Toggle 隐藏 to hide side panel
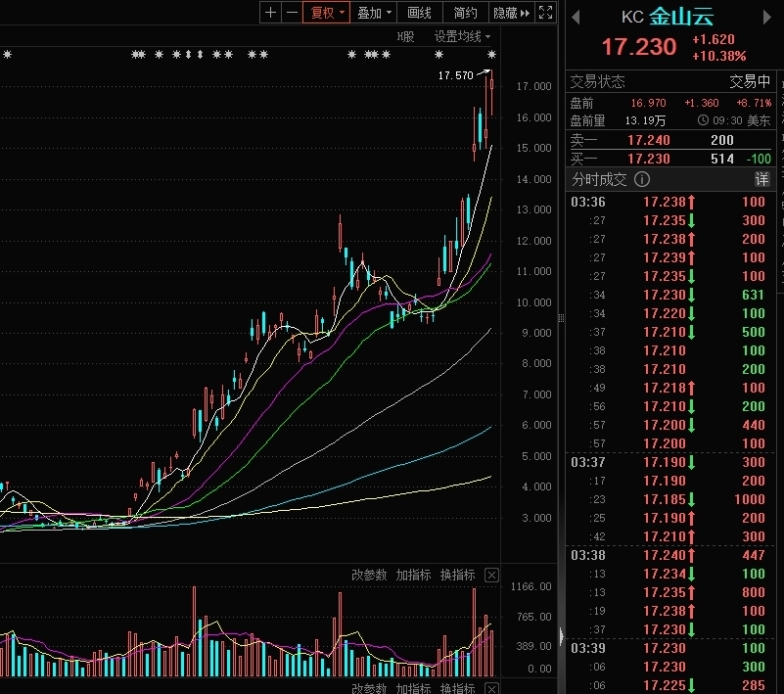784x694 pixels. pos(511,13)
